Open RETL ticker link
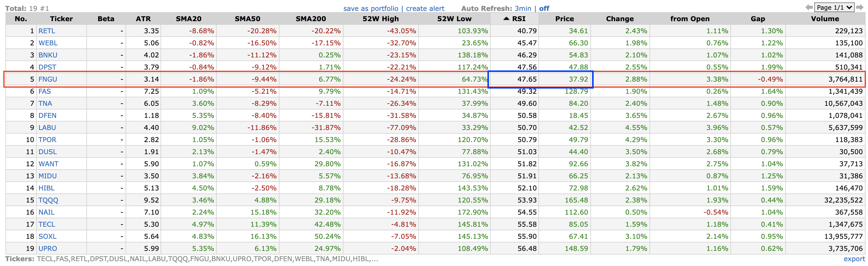This screenshot has width=868, height=266. [x=46, y=31]
